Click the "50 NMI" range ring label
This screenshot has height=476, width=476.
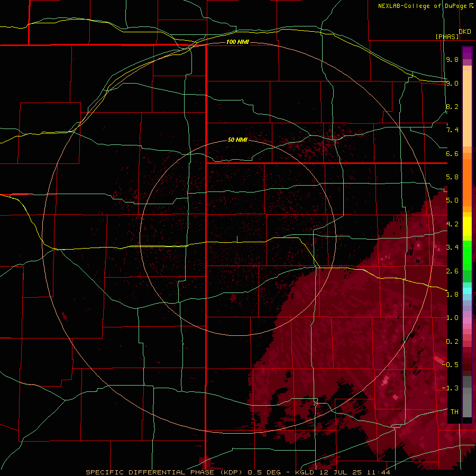point(237,140)
